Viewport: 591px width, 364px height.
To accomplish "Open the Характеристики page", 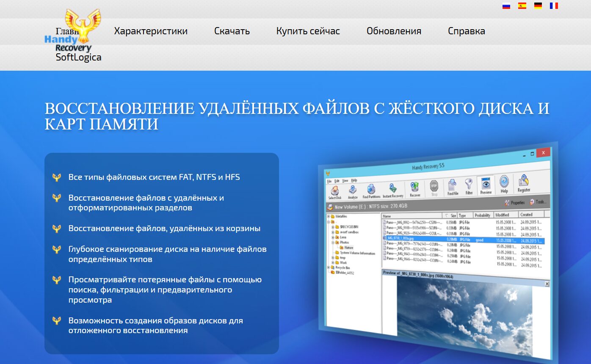I will pos(150,30).
